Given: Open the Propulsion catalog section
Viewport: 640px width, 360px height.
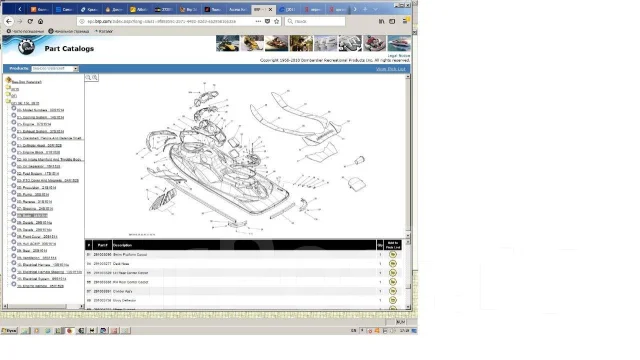Looking at the screenshot, I should pos(36,188).
